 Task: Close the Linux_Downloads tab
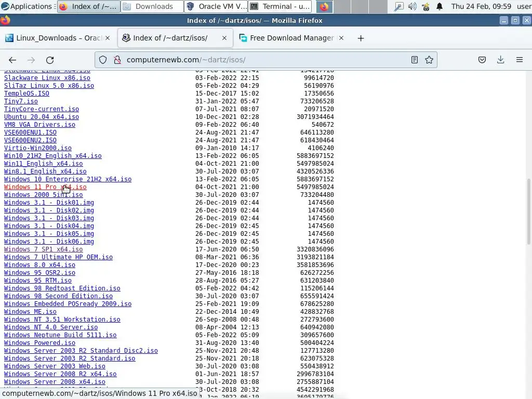(x=108, y=38)
